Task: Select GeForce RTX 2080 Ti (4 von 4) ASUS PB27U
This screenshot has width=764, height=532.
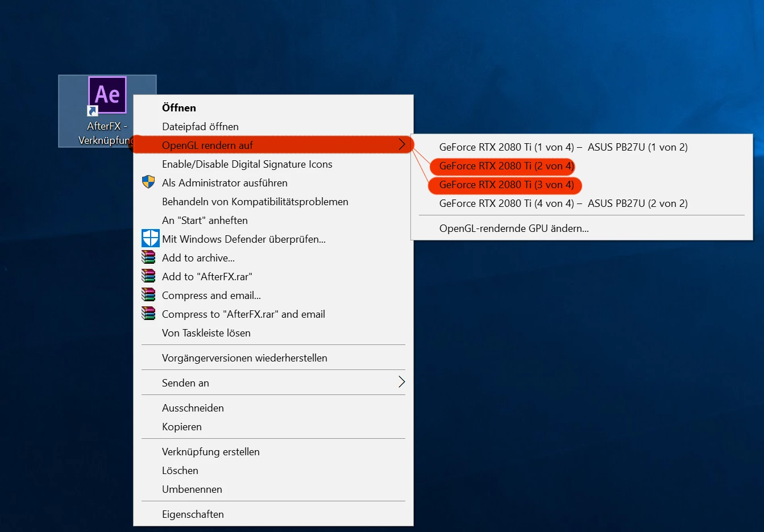Action: 582,203
